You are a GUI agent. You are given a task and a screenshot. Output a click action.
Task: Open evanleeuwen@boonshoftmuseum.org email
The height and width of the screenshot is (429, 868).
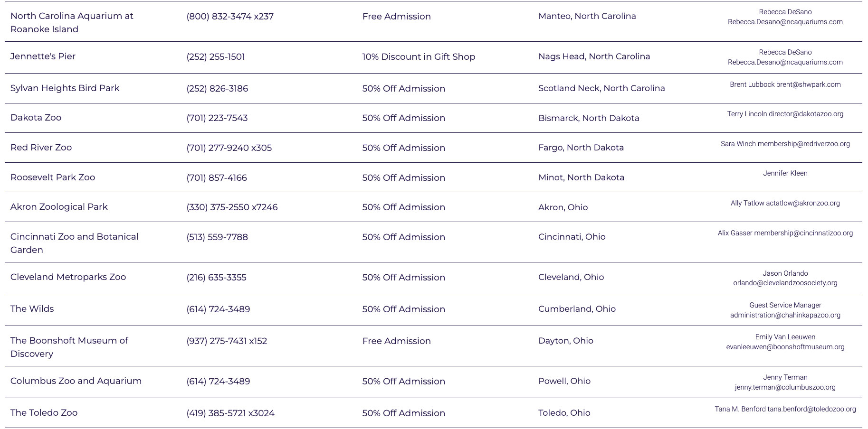tap(785, 347)
